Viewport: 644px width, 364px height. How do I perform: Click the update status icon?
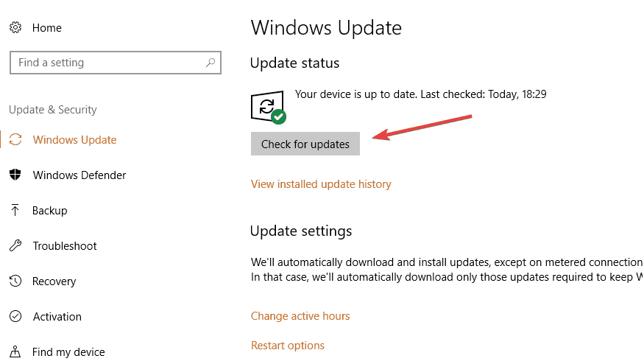click(269, 107)
